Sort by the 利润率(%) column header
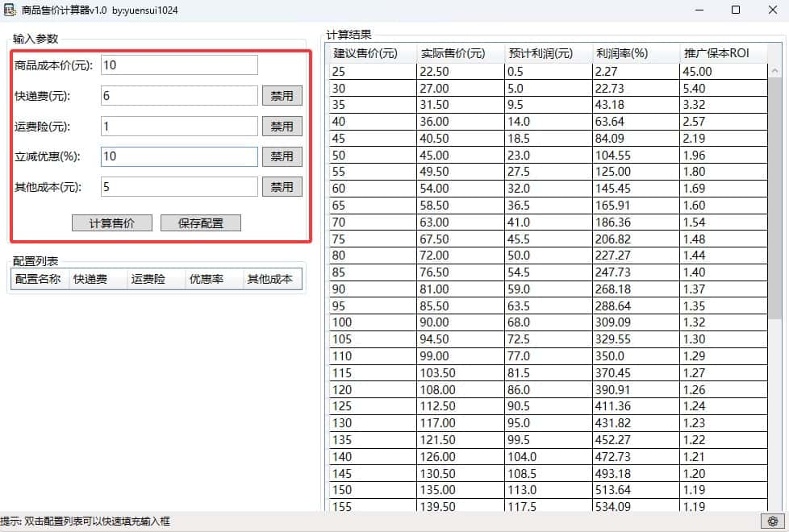789x532 pixels. point(634,54)
